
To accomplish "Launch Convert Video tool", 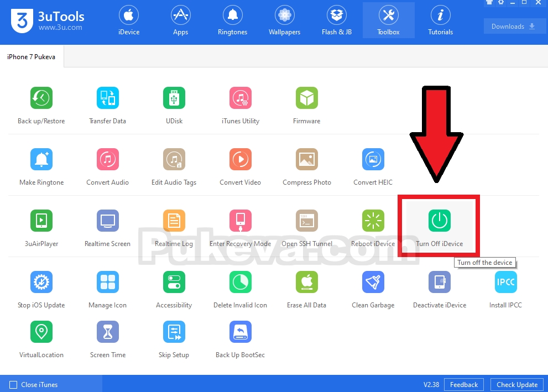I will click(241, 159).
